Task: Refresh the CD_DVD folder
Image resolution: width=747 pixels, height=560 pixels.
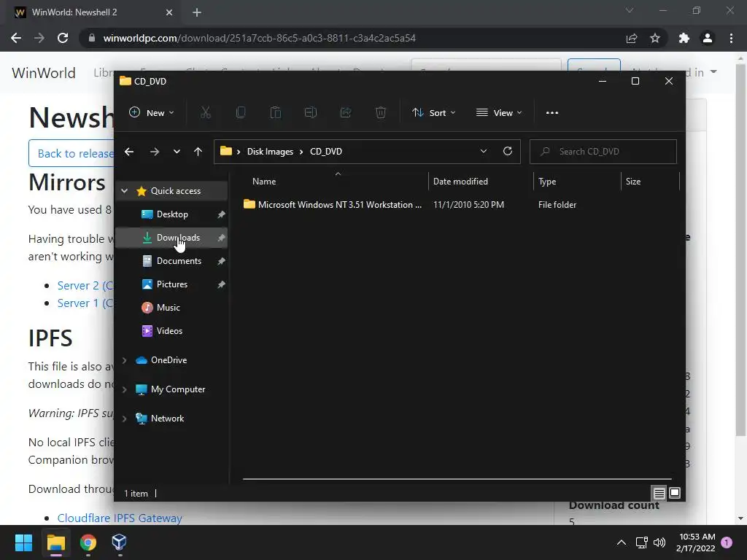Action: click(x=508, y=151)
